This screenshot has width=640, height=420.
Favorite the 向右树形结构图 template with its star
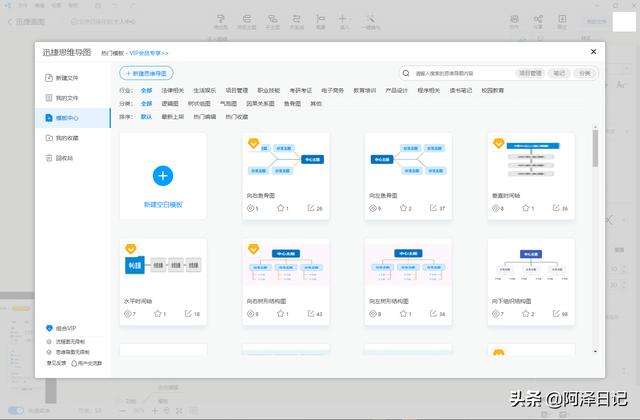point(280,313)
